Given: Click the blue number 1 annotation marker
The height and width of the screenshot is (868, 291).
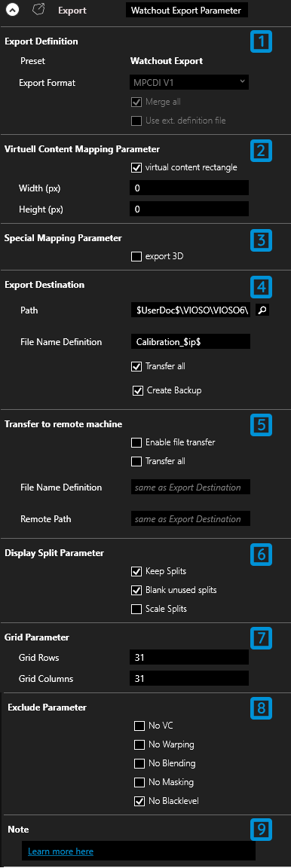Looking at the screenshot, I should point(262,43).
